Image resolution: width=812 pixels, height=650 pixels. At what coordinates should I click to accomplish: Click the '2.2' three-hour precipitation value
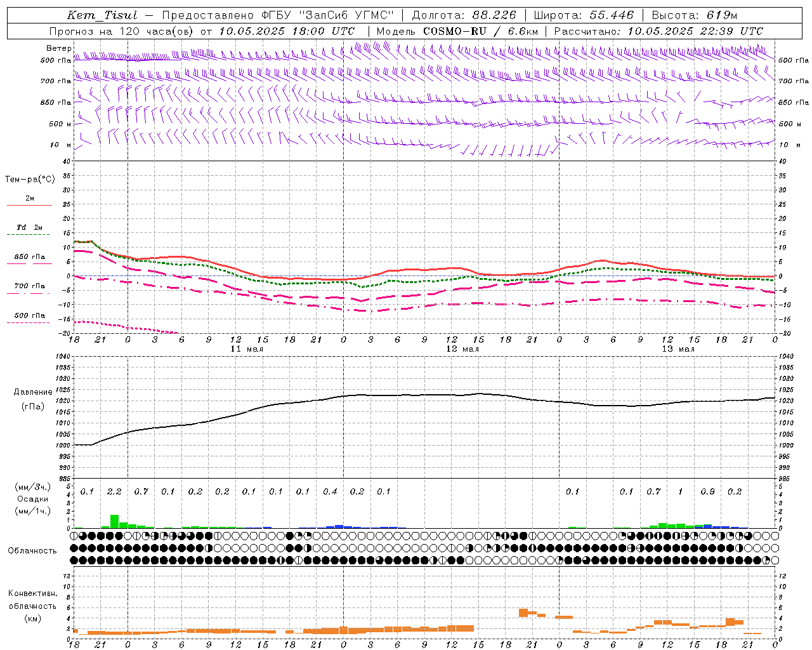(114, 492)
